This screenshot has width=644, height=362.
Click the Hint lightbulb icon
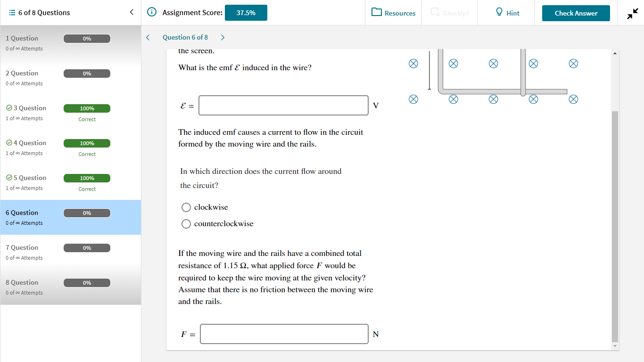[x=498, y=12]
